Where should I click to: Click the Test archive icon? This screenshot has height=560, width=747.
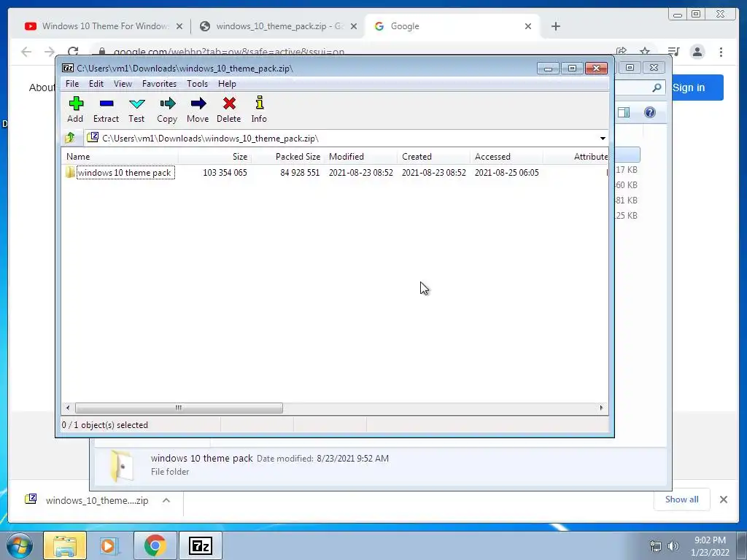(136, 110)
